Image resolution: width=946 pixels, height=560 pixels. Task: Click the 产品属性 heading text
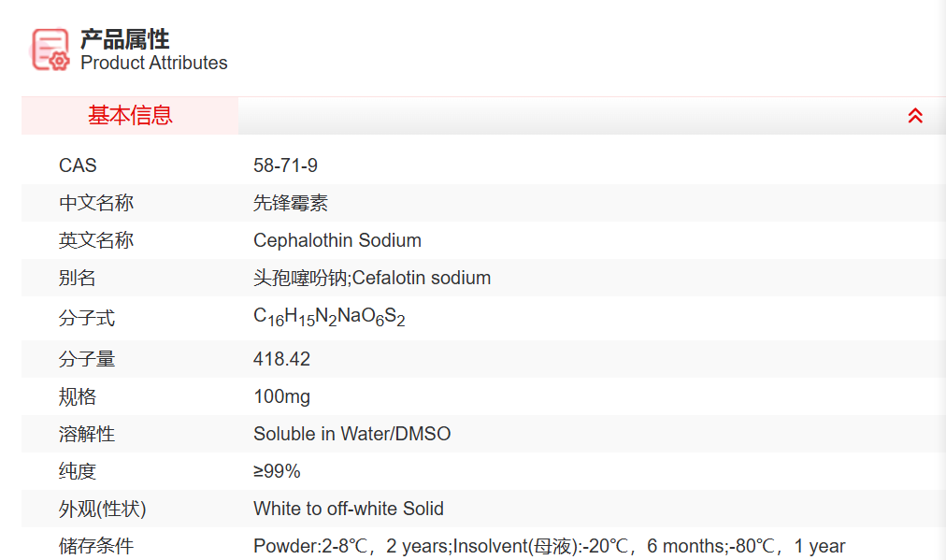125,39
